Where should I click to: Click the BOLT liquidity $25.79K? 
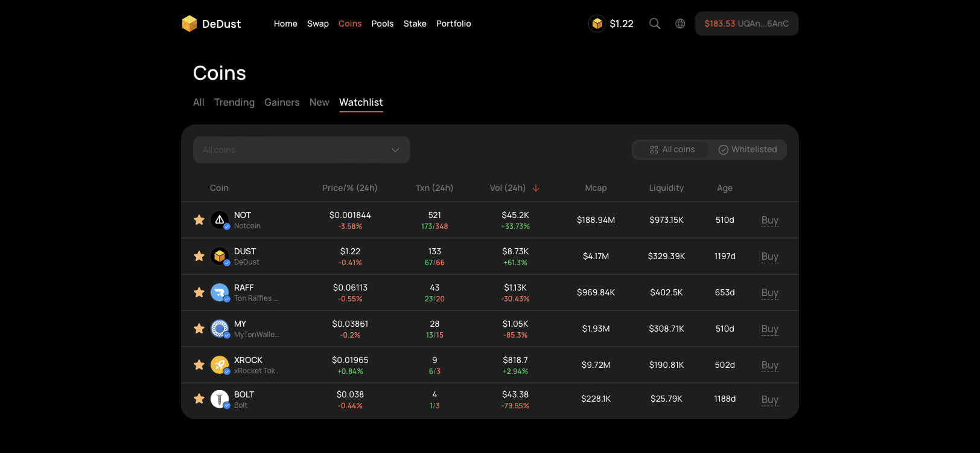[x=667, y=399]
